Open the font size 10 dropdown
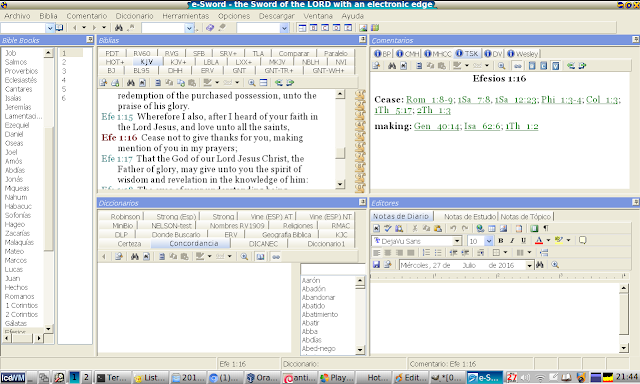 point(489,241)
